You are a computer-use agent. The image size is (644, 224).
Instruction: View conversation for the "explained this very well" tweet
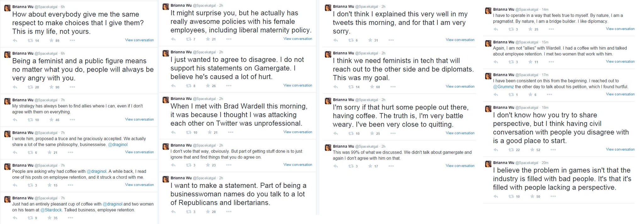click(x=460, y=40)
